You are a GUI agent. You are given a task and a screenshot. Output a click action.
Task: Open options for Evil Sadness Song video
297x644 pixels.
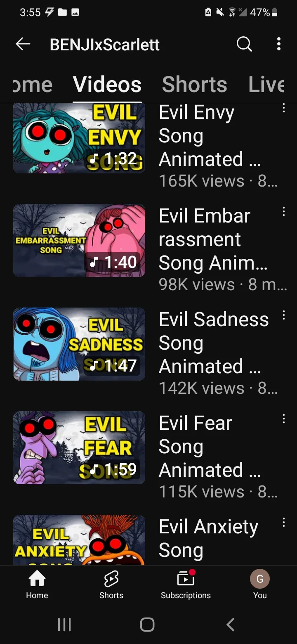[x=283, y=315]
